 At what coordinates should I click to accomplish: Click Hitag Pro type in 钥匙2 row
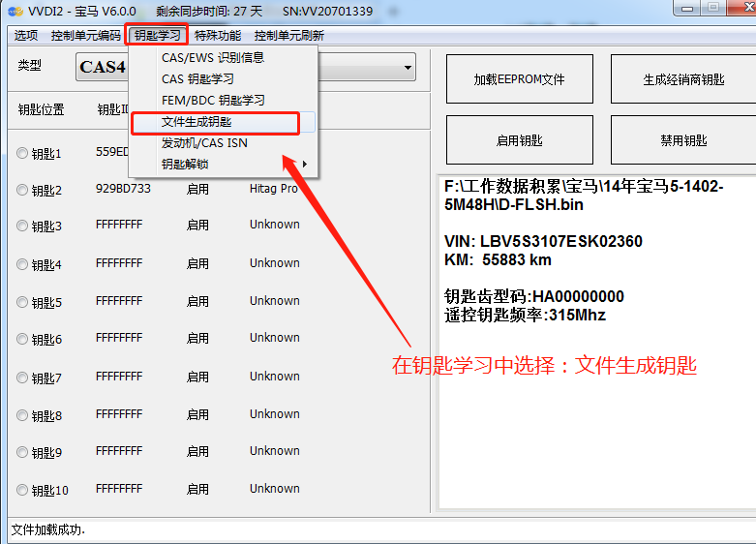coord(274,189)
